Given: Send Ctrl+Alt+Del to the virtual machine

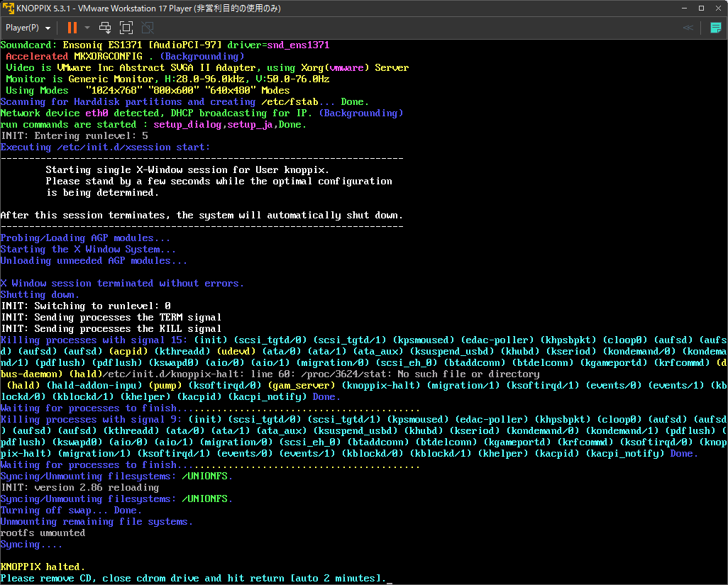Looking at the screenshot, I should coord(105,28).
